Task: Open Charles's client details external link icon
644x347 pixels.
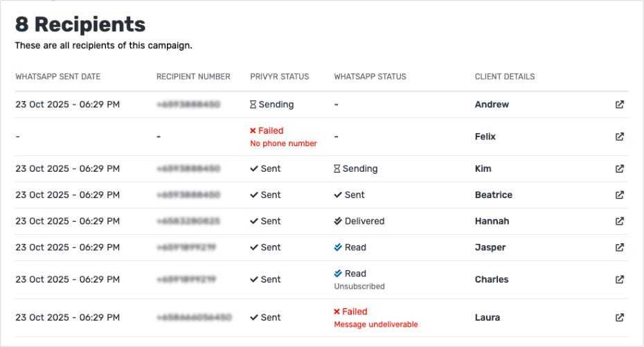Action: [x=620, y=280]
